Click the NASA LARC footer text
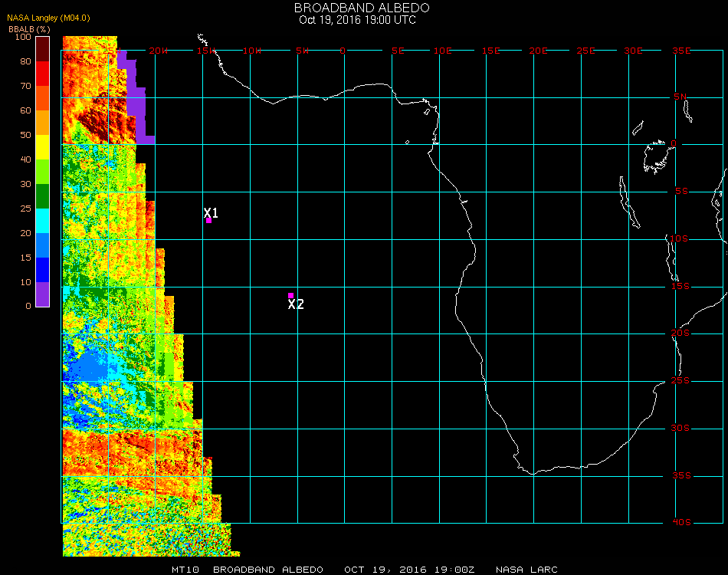Image resolution: width=728 pixels, height=575 pixels. [526, 570]
